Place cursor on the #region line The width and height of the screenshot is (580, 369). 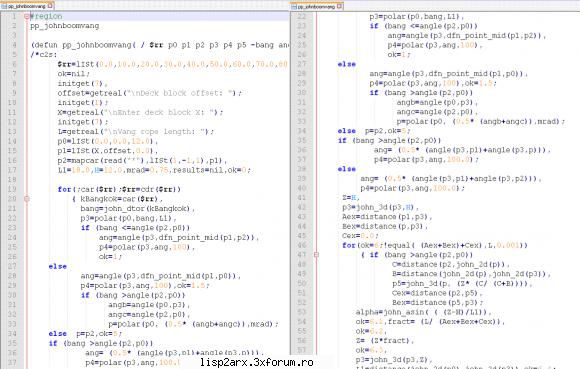pos(46,16)
